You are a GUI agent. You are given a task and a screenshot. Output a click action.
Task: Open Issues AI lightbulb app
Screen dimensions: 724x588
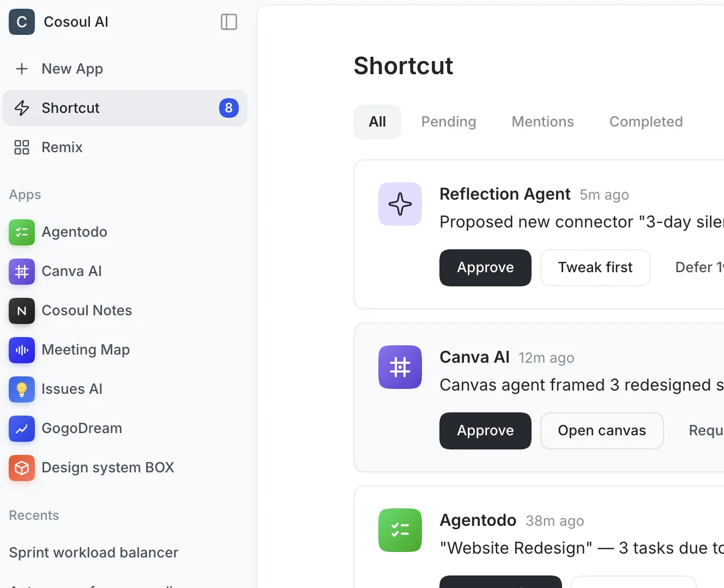click(x=22, y=389)
